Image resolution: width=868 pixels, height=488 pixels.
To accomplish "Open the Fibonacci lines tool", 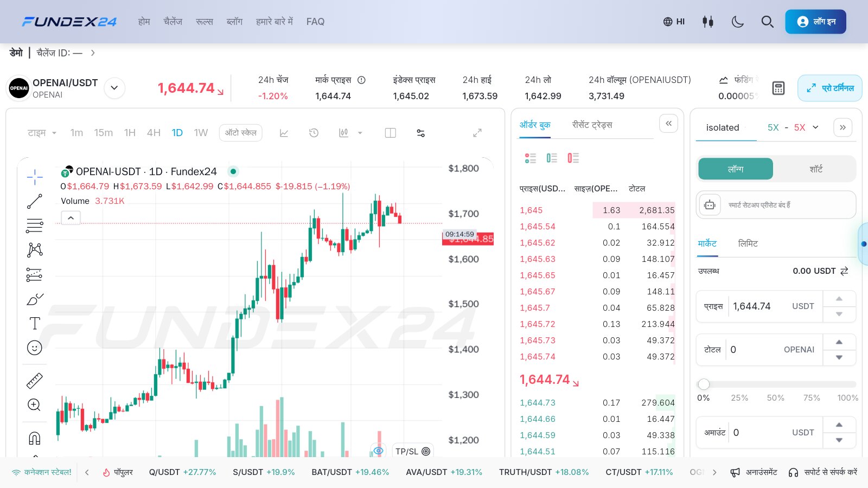I will tap(35, 226).
